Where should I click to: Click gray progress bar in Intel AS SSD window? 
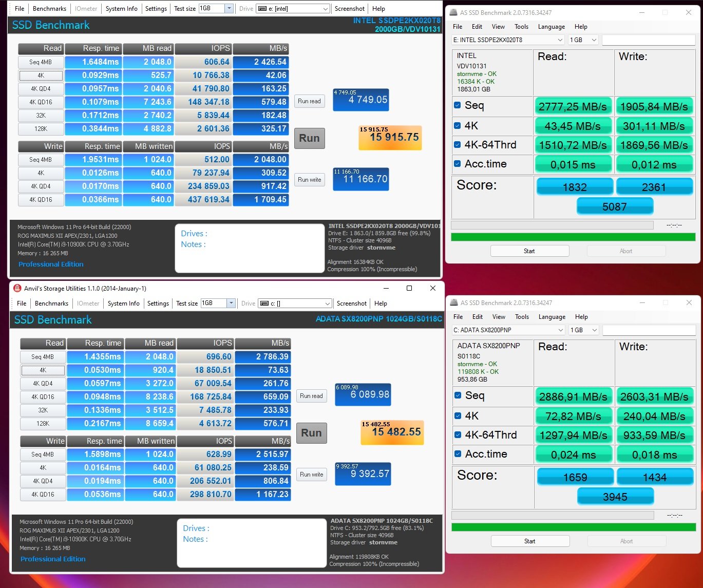click(552, 225)
